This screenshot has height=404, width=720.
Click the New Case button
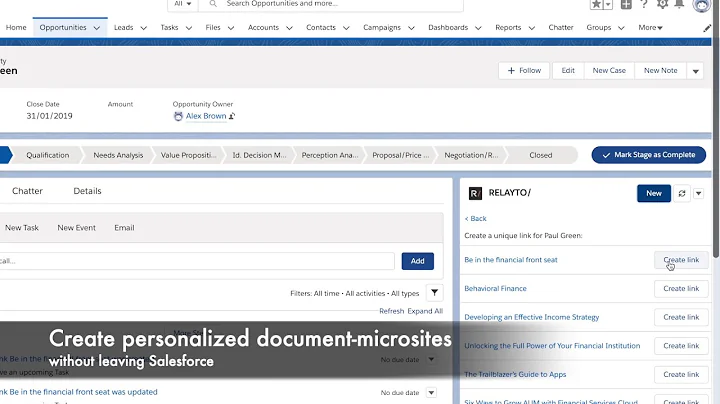[609, 71]
